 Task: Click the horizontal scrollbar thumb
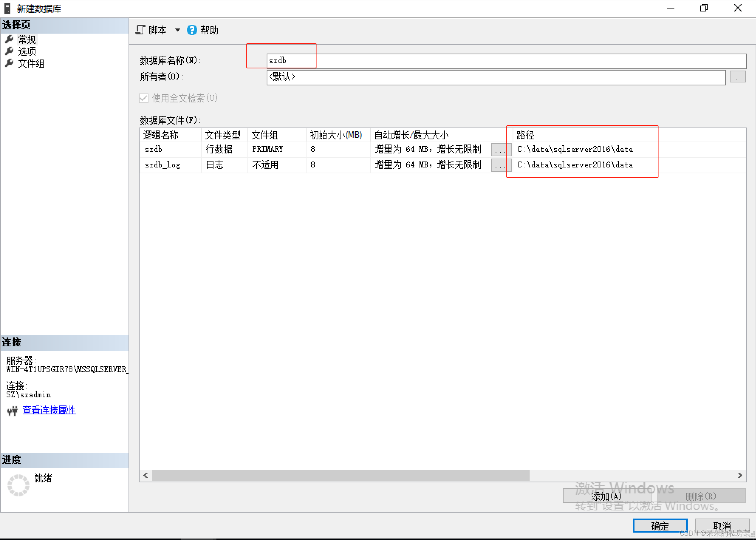tap(341, 476)
